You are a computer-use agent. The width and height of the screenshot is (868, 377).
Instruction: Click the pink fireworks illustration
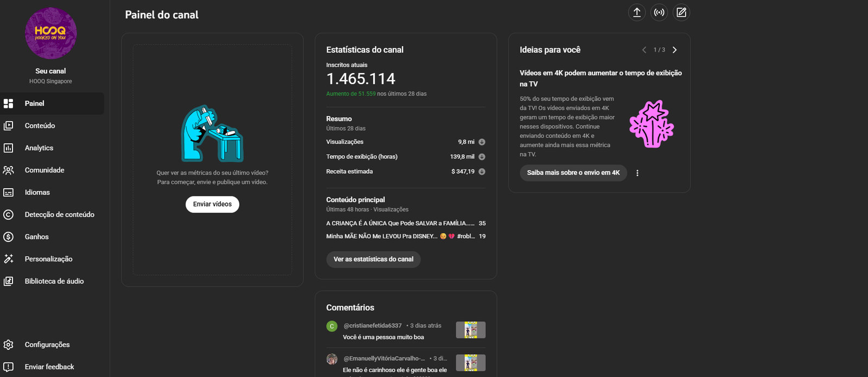click(652, 124)
